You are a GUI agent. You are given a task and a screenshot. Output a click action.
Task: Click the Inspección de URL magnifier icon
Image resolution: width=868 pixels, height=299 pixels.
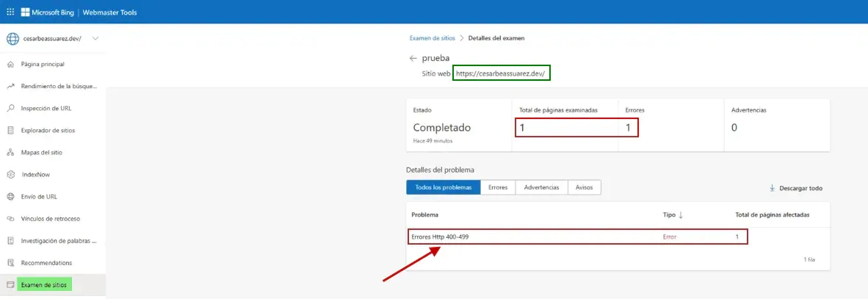[10, 109]
